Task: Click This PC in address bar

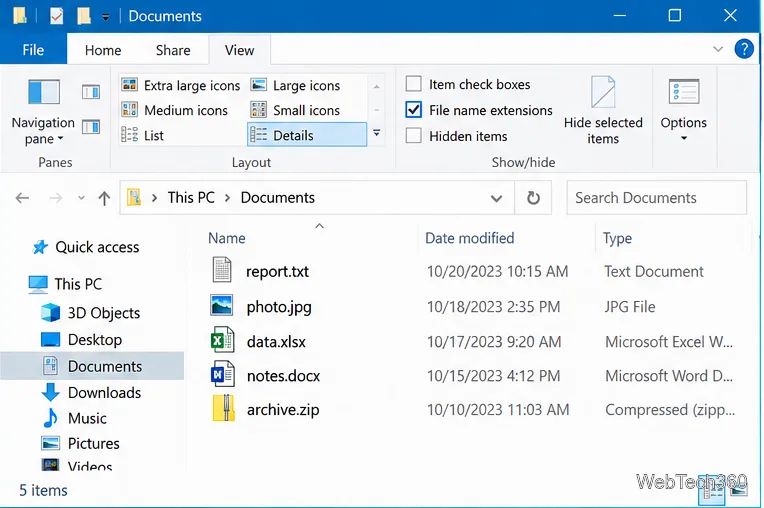Action: [x=191, y=197]
